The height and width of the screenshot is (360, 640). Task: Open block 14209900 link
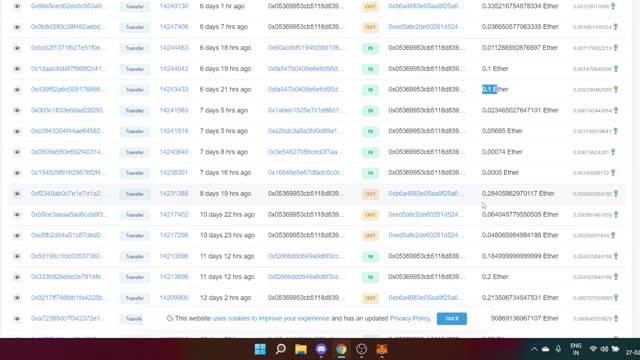point(174,298)
